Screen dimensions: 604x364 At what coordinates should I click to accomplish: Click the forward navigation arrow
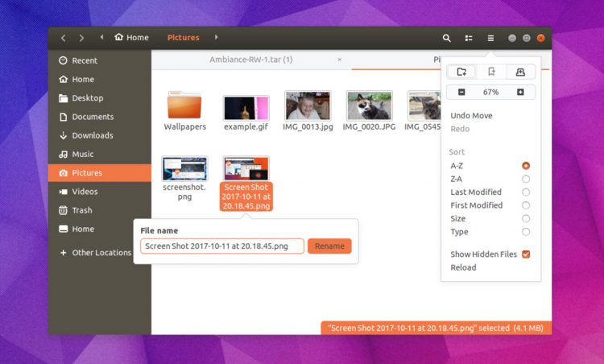tap(81, 38)
